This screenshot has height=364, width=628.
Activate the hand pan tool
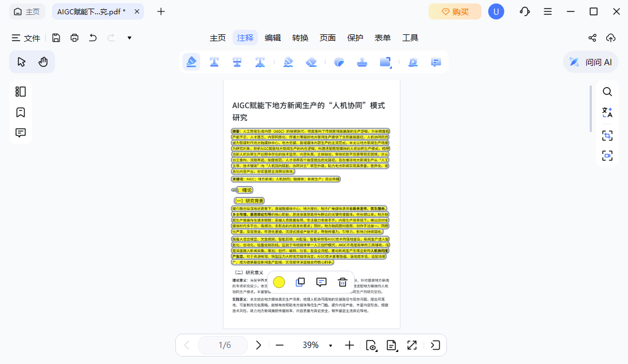click(43, 62)
